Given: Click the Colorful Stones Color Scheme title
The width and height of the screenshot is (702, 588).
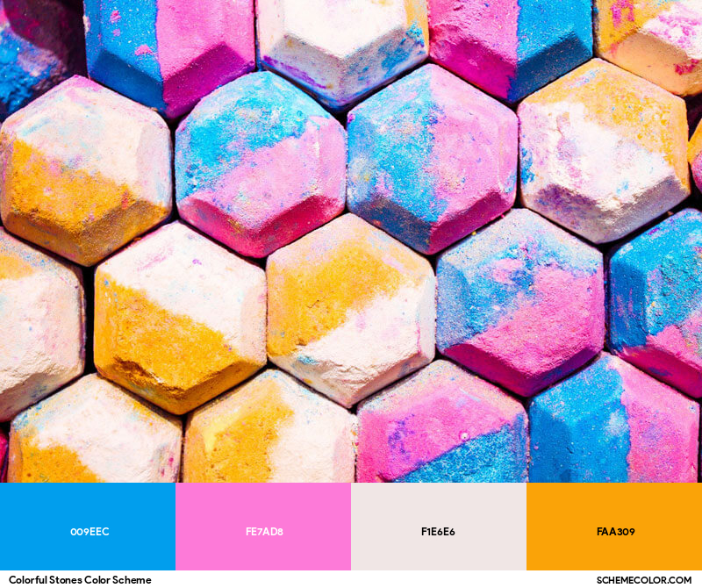Looking at the screenshot, I should tap(80, 580).
